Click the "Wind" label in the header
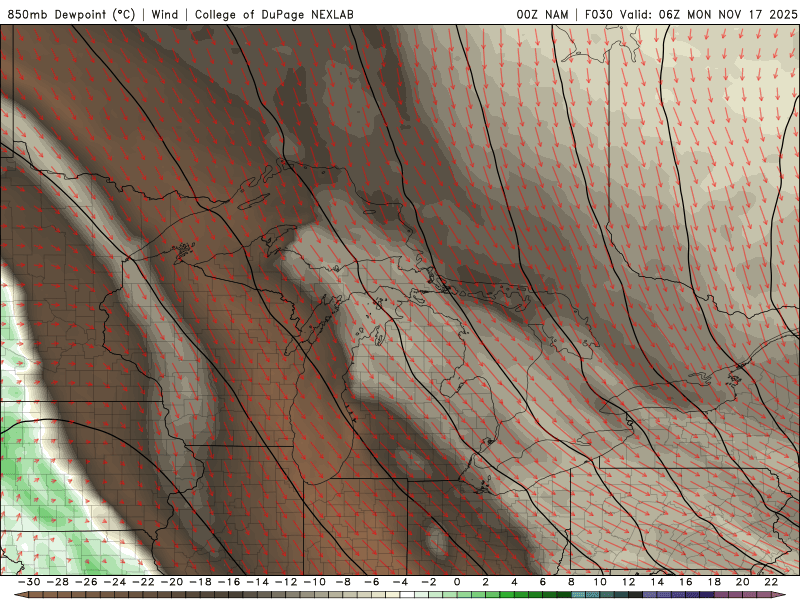800x600 pixels. click(x=165, y=14)
